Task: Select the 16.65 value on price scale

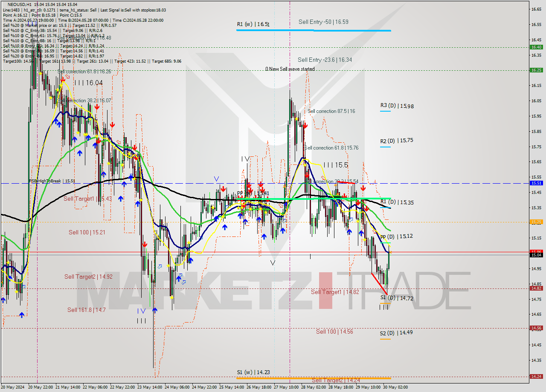Action: pyautogui.click(x=536, y=9)
